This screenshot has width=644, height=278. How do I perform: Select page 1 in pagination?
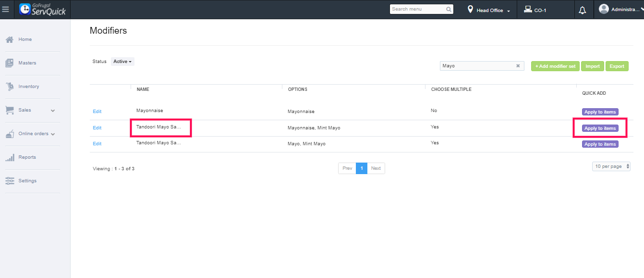(362, 168)
